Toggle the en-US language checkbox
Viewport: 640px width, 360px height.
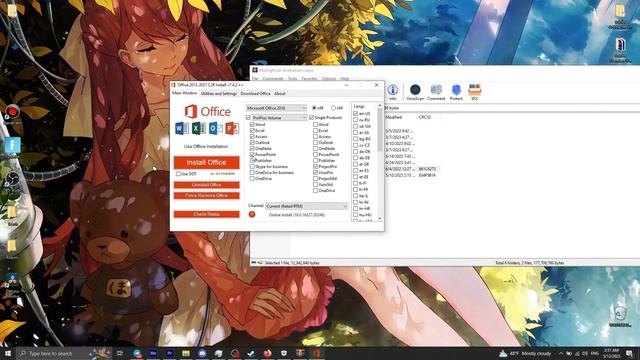[356, 113]
